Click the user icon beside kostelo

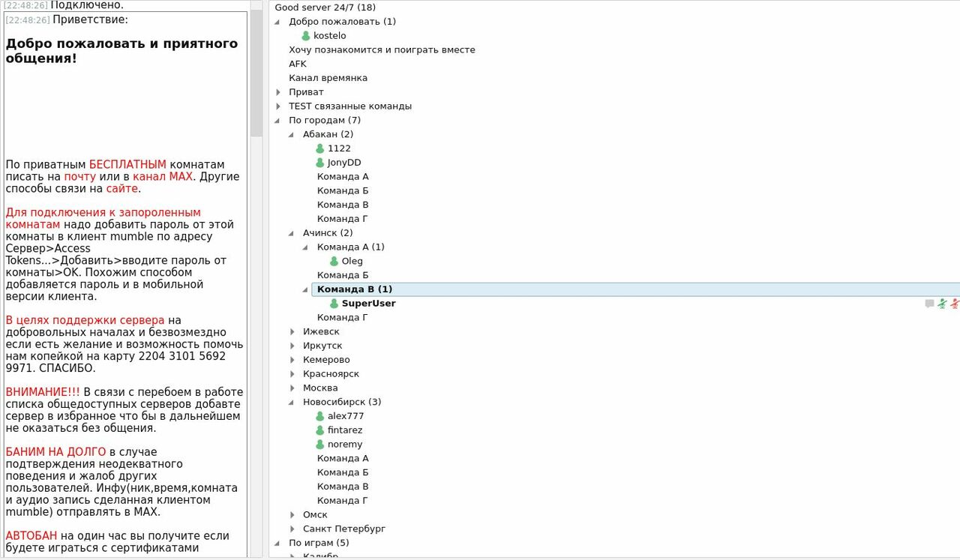(305, 36)
